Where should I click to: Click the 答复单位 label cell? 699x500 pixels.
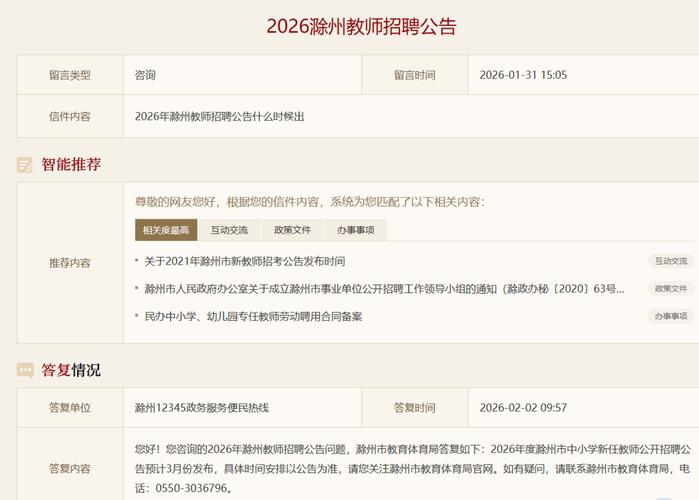point(70,407)
